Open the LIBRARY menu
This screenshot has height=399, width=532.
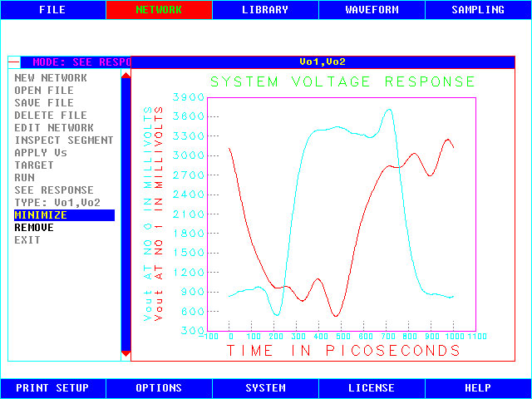pos(265,10)
